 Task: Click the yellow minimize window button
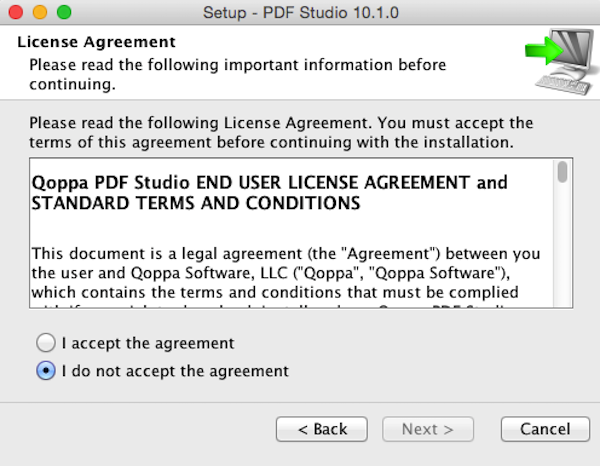[41, 13]
